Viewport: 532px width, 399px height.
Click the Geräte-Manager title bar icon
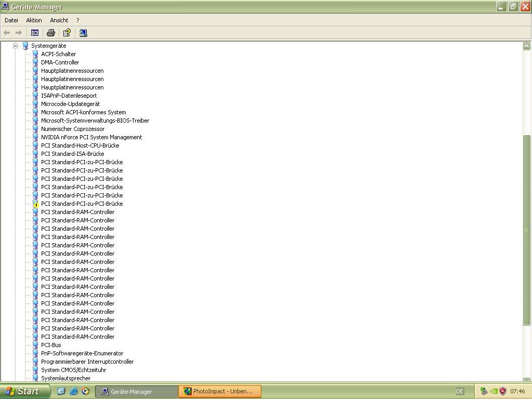(x=5, y=6)
